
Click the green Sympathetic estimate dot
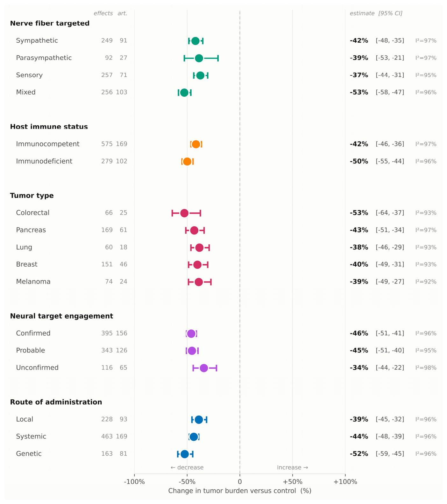click(x=195, y=41)
